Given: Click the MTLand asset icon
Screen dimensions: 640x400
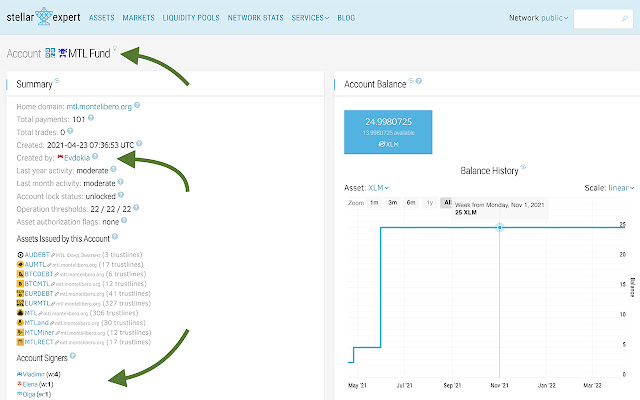Looking at the screenshot, I should coord(20,322).
